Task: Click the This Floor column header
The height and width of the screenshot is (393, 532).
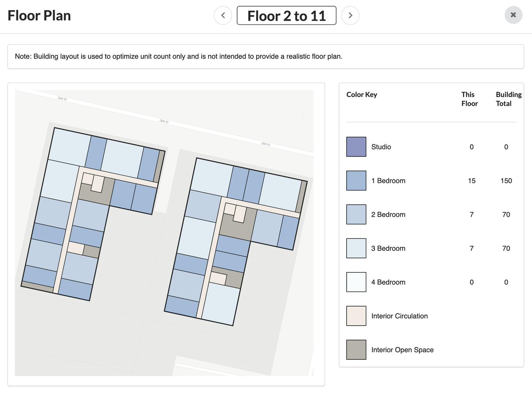Action: pos(469,99)
